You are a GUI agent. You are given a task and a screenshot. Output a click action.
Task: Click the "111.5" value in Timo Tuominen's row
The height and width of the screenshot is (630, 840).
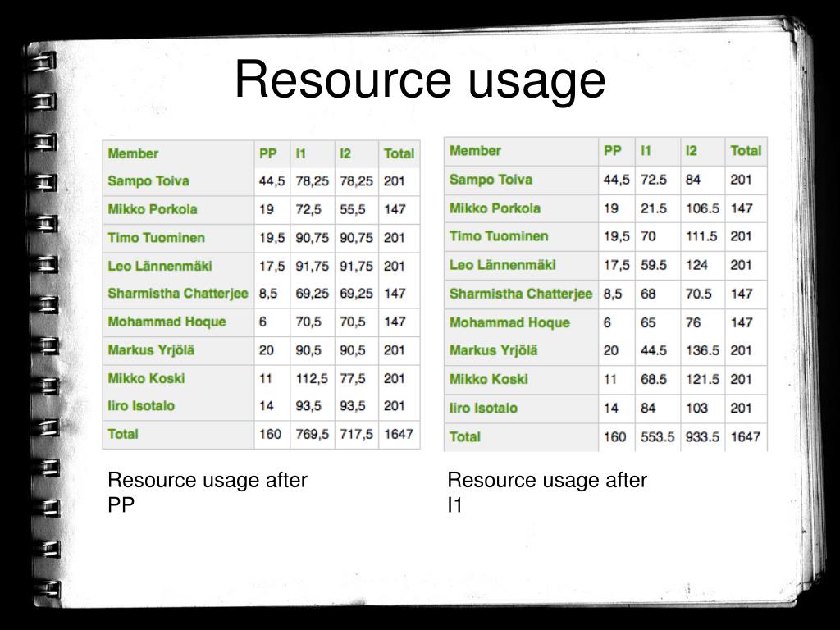(x=701, y=236)
